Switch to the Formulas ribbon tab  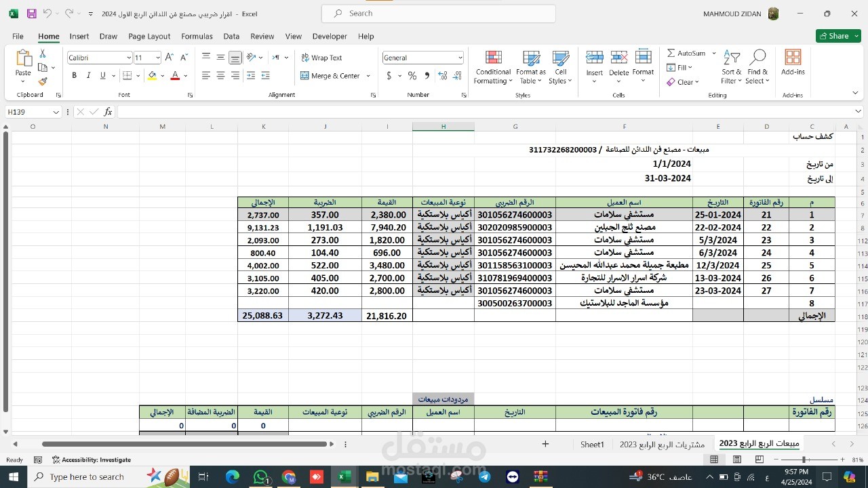tap(197, 37)
